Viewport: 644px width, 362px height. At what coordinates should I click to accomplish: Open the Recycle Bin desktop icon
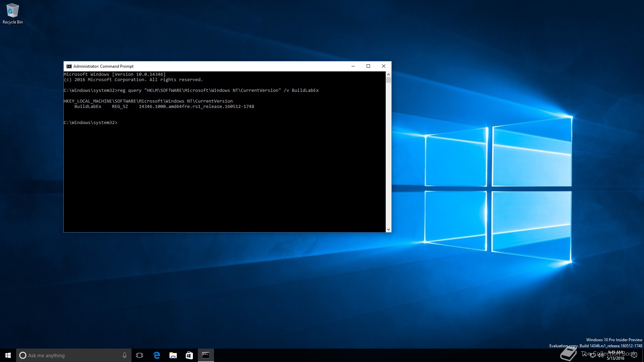pyautogui.click(x=12, y=14)
